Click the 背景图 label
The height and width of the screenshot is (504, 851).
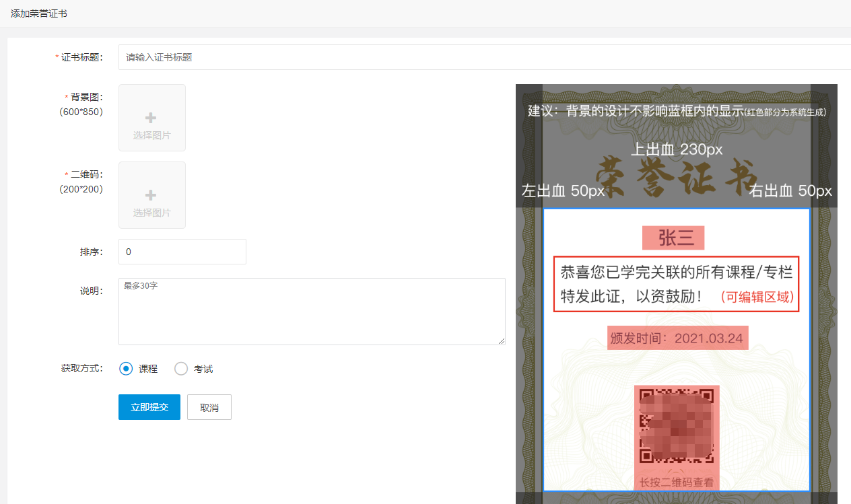(x=83, y=97)
